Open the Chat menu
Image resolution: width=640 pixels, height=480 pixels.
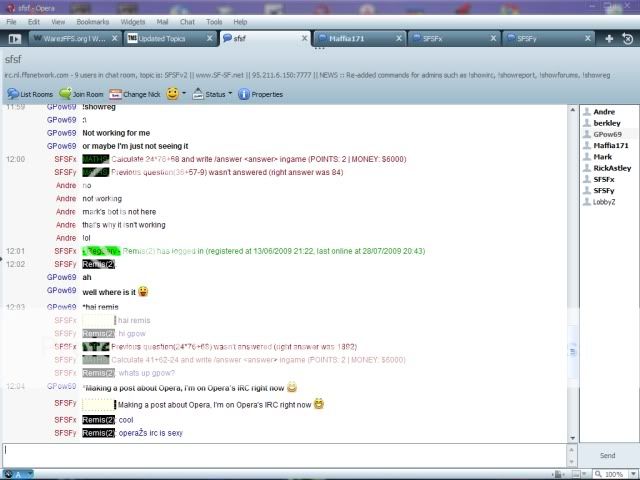pyautogui.click(x=187, y=22)
